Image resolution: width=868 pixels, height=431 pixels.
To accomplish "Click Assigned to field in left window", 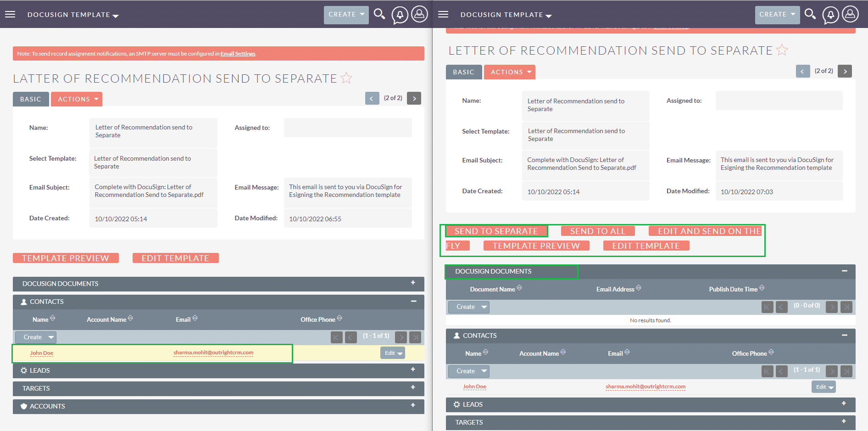I will point(348,128).
